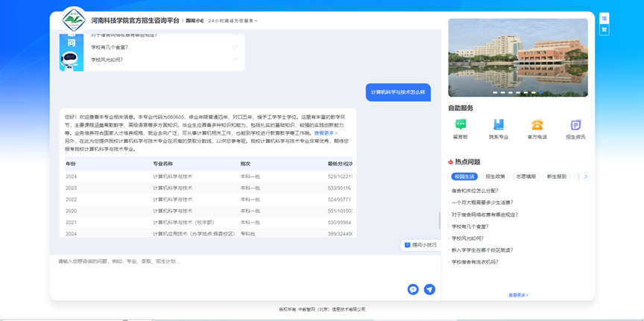Open hot question 学校风光如何? in sidebar

(x=467, y=238)
